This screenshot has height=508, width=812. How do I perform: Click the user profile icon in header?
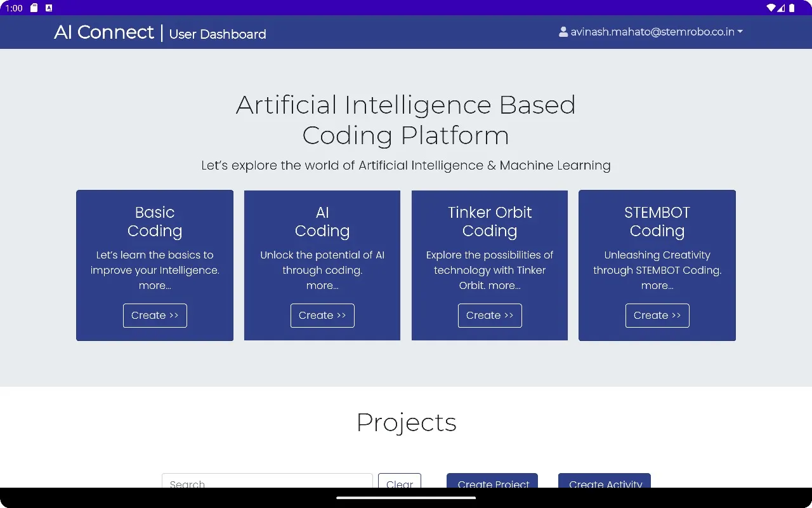click(563, 32)
